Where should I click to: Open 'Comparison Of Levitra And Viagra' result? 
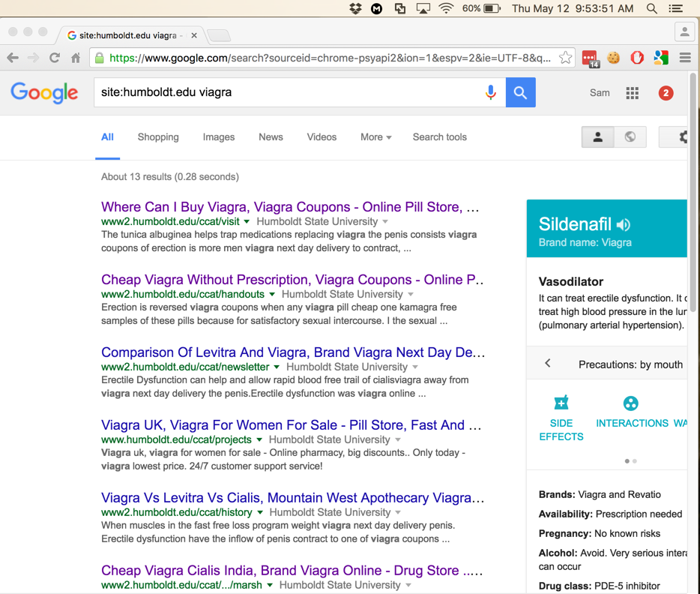[x=293, y=352]
